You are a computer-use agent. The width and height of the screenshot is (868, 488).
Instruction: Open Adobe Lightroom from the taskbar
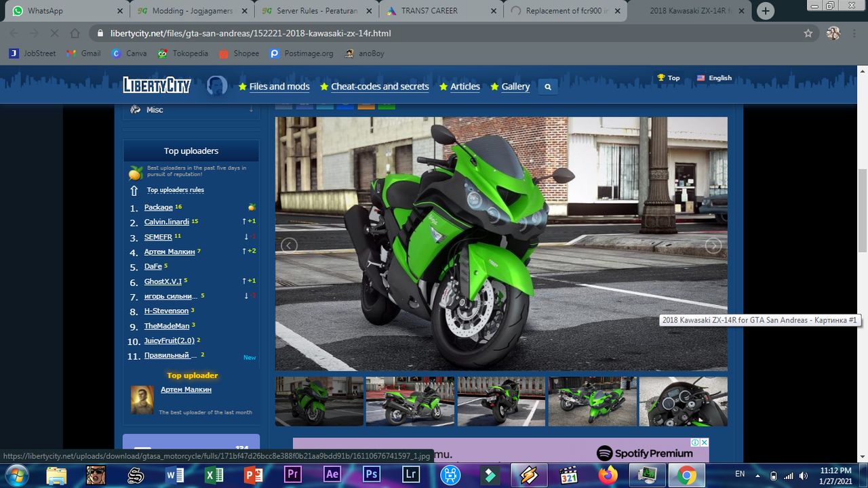pyautogui.click(x=411, y=474)
